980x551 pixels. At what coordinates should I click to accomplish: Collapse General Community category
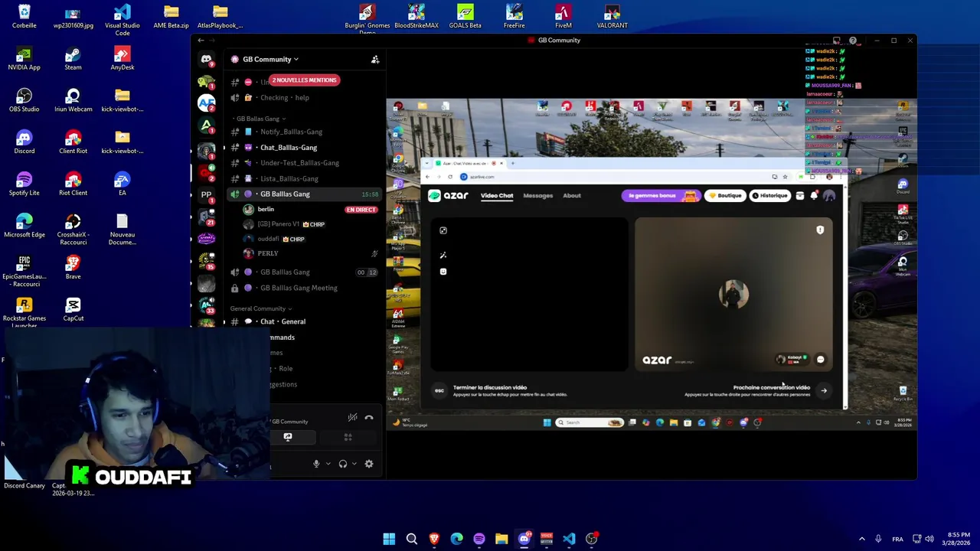[261, 308]
